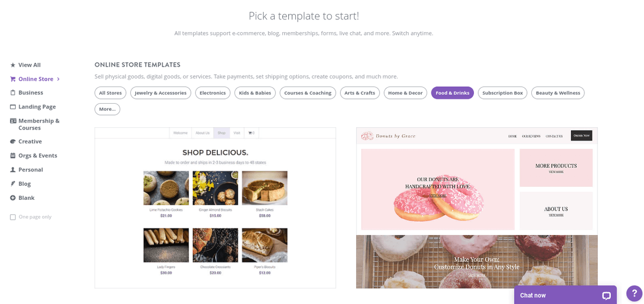Image resolution: width=644 pixels, height=304 pixels.
Task: Click the person icon beside Personal
Action: point(13,170)
